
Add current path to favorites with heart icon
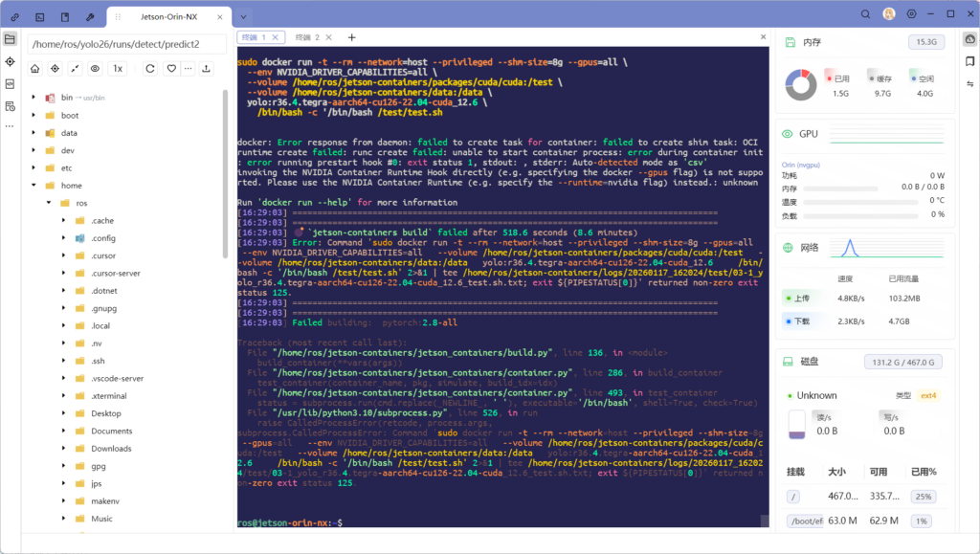click(x=171, y=69)
